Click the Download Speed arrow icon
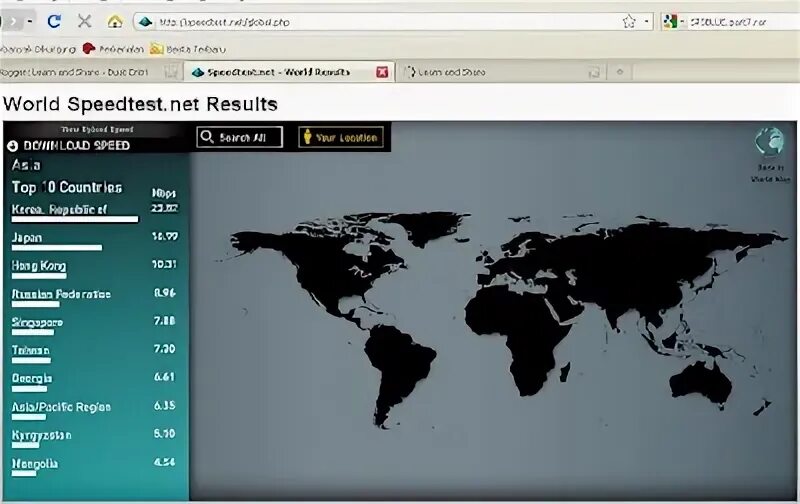 13,146
